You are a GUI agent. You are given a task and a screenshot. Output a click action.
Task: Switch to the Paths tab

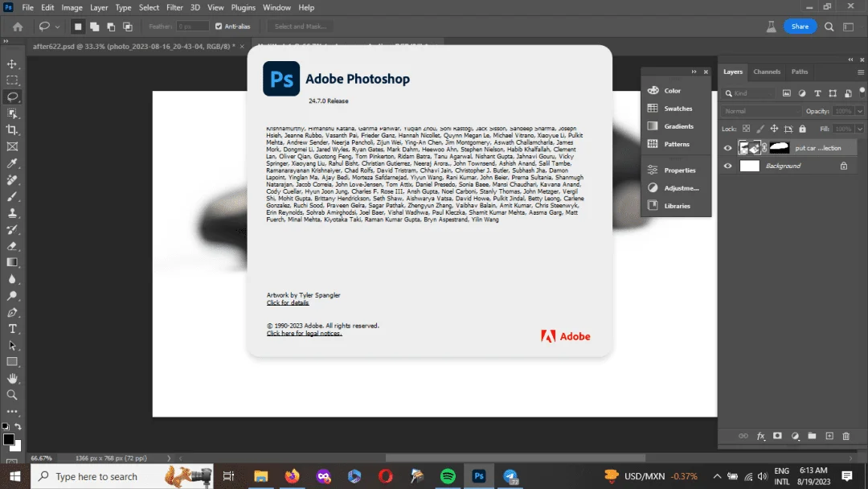coord(800,72)
